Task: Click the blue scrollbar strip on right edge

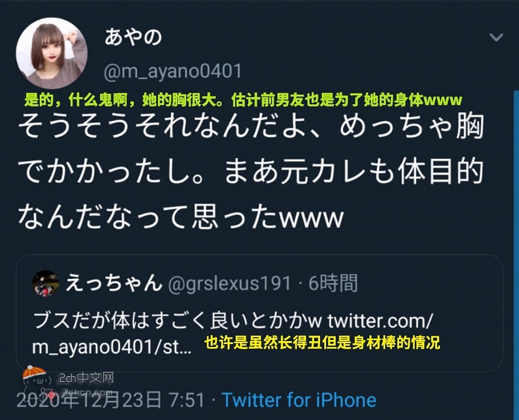Action: coord(516,255)
